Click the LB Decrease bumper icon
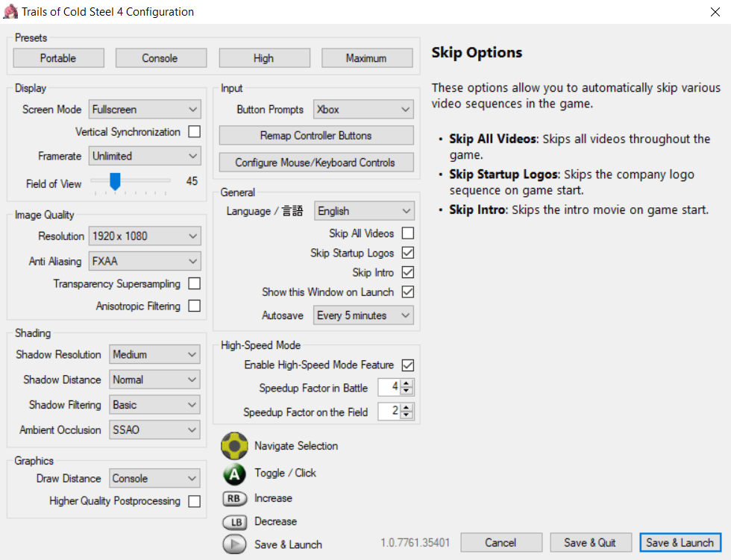The image size is (731, 560). [234, 522]
